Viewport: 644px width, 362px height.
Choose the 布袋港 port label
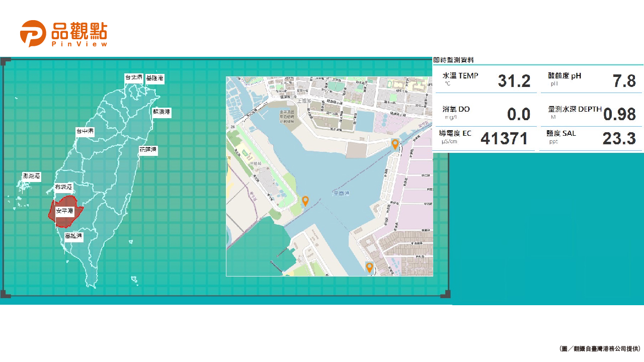(x=63, y=187)
